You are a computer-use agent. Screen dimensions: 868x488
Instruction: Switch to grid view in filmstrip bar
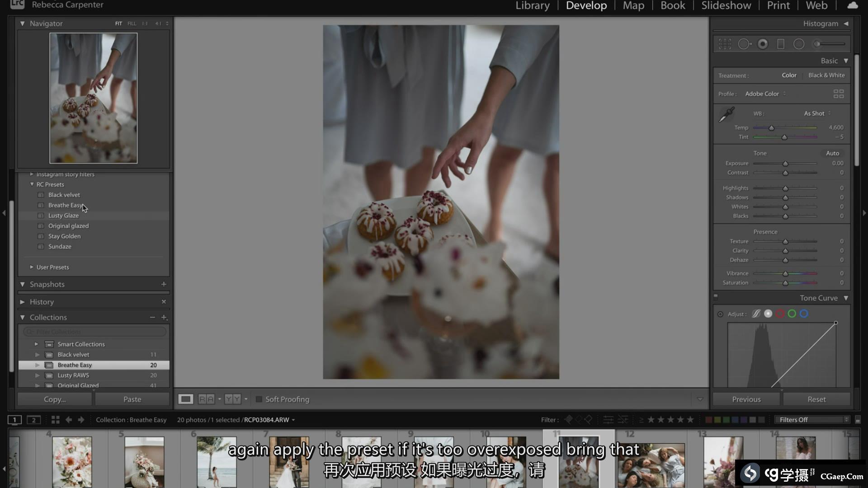coord(56,420)
